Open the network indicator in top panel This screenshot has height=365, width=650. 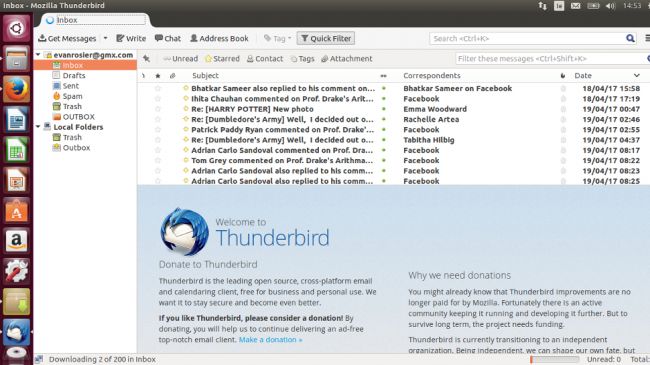542,6
